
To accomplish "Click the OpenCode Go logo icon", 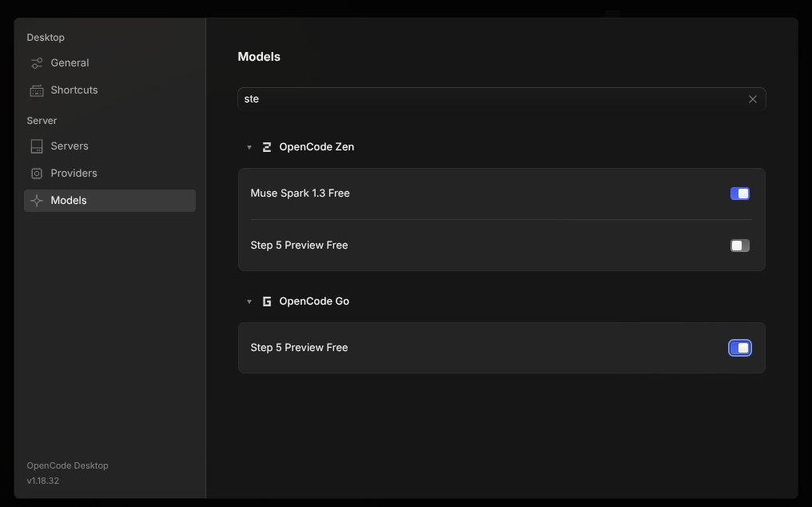I will click(x=267, y=301).
